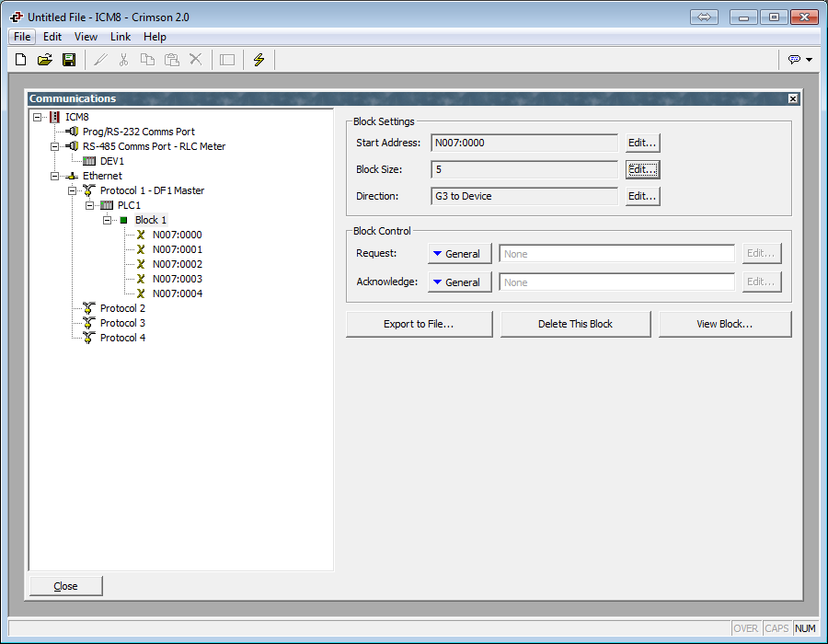Click the green Block 1 square icon
This screenshot has height=644, width=828.
click(x=123, y=220)
